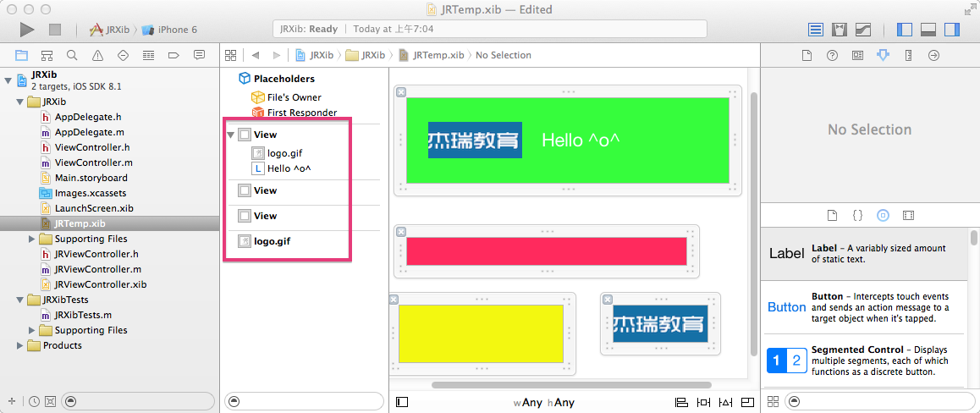Show the File Template library
Screen dimensions: 980x413
832,215
